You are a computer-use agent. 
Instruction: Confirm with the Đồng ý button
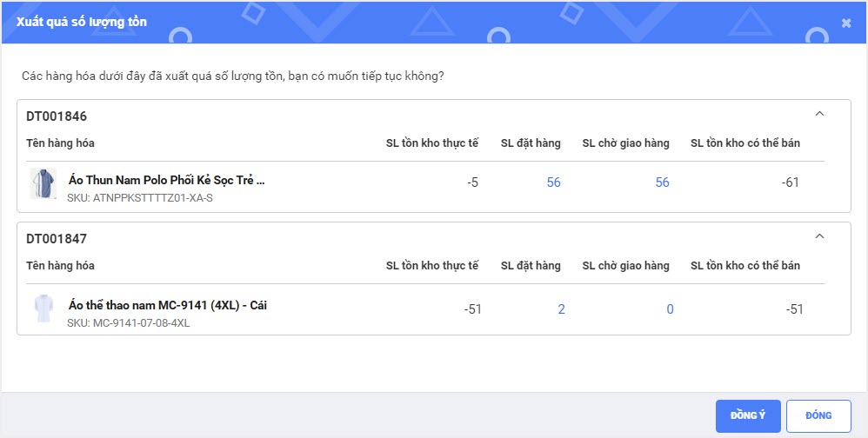point(748,415)
